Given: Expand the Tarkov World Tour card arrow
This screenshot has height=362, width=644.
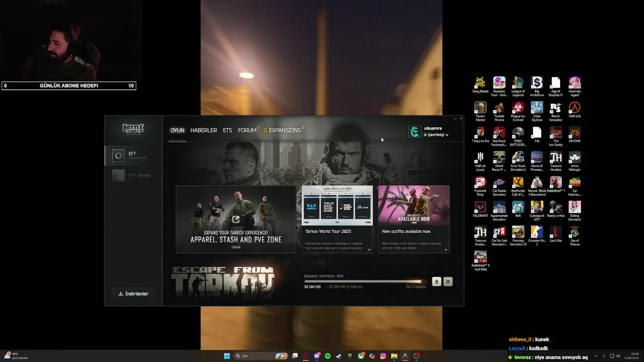Looking at the screenshot, I should 369,249.
